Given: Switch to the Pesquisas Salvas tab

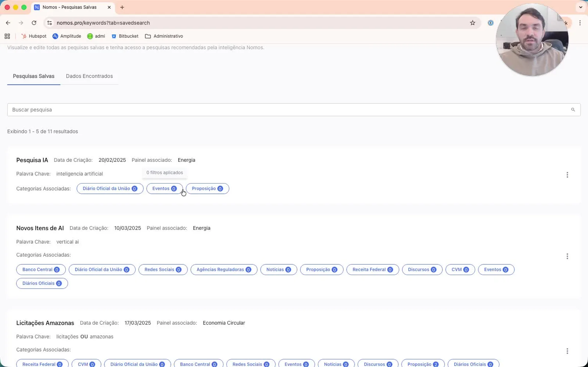Looking at the screenshot, I should (34, 76).
